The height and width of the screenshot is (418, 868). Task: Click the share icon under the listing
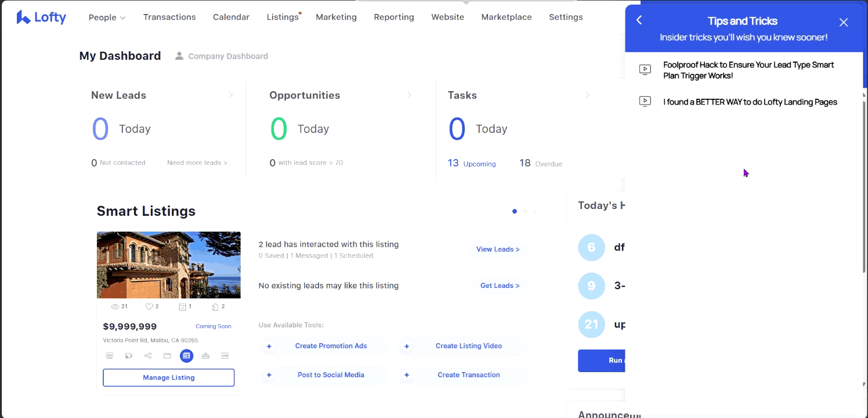coord(148,356)
